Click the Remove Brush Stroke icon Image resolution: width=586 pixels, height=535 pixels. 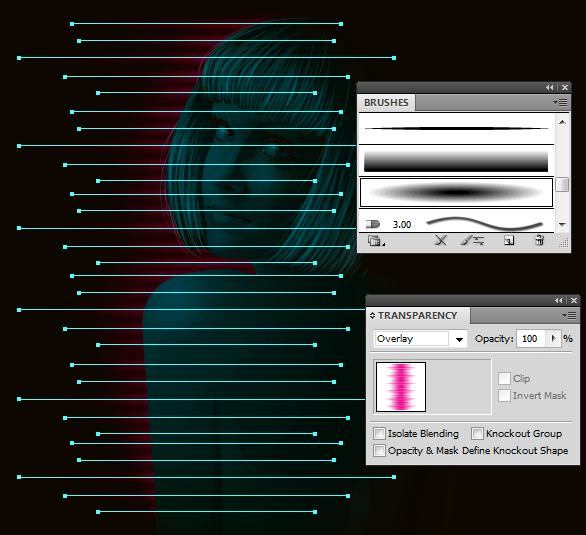441,241
